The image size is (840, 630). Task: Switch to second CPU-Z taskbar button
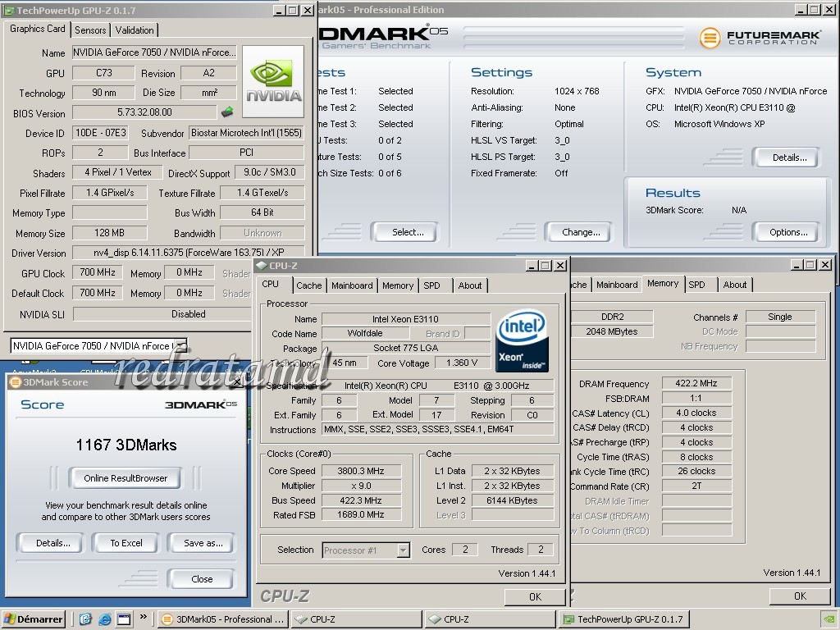coord(490,619)
